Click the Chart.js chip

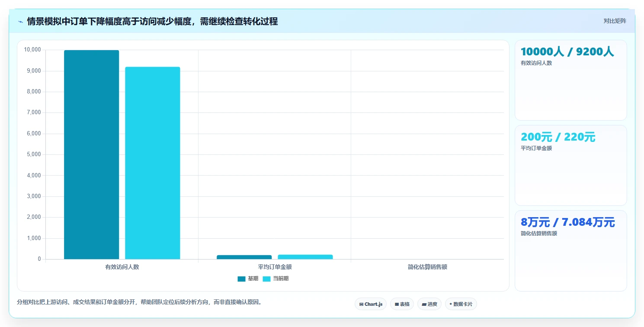371,304
